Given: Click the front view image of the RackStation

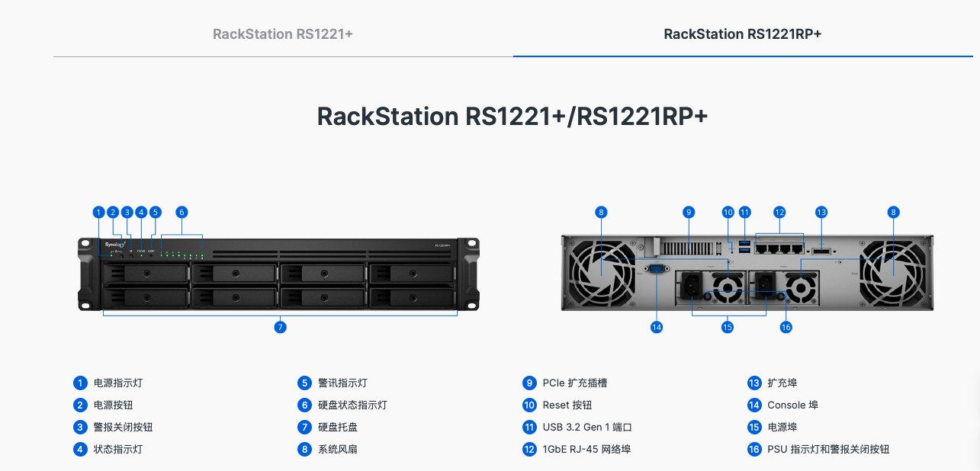Looking at the screenshot, I should click(280, 274).
